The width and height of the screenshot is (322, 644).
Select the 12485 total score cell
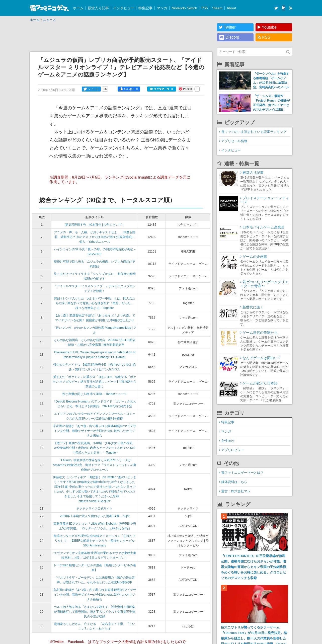point(152,225)
